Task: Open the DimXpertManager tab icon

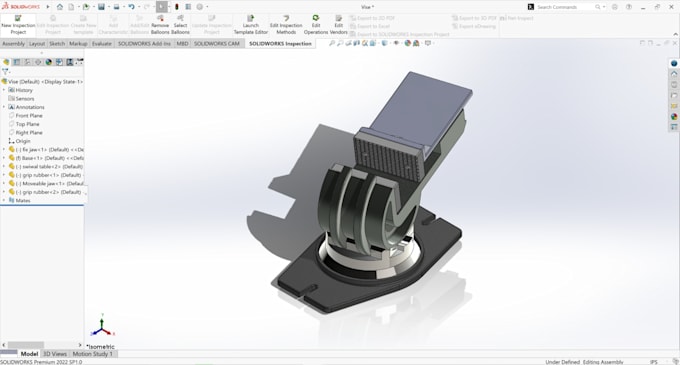Action: pos(38,62)
